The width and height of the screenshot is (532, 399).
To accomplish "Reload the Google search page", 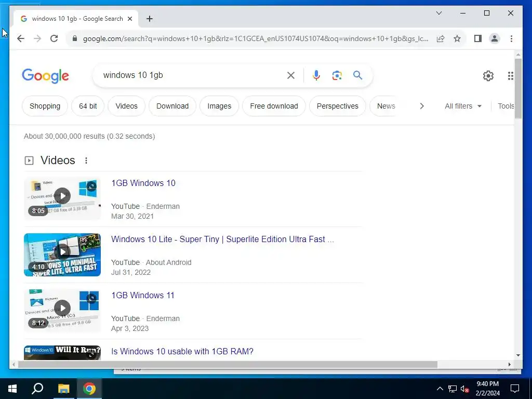I will (x=54, y=38).
